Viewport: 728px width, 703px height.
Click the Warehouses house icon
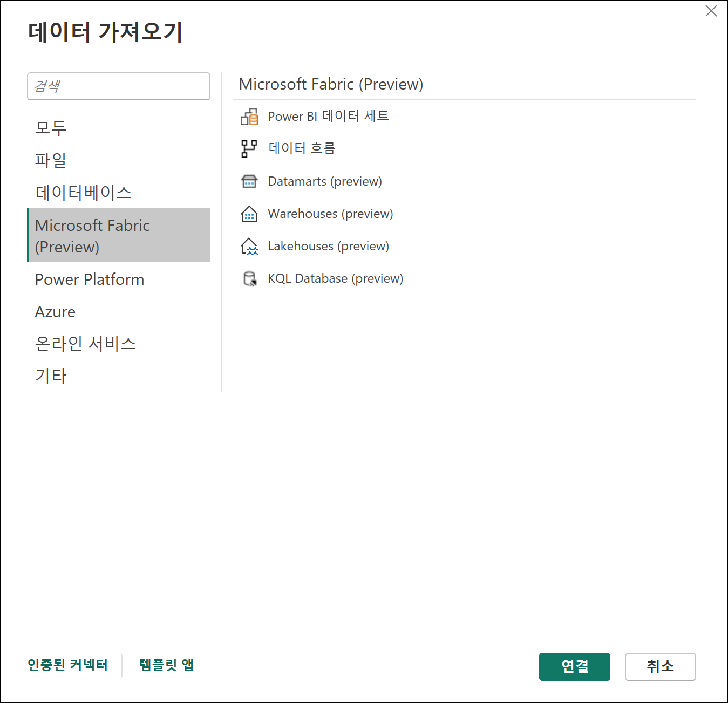[249, 214]
